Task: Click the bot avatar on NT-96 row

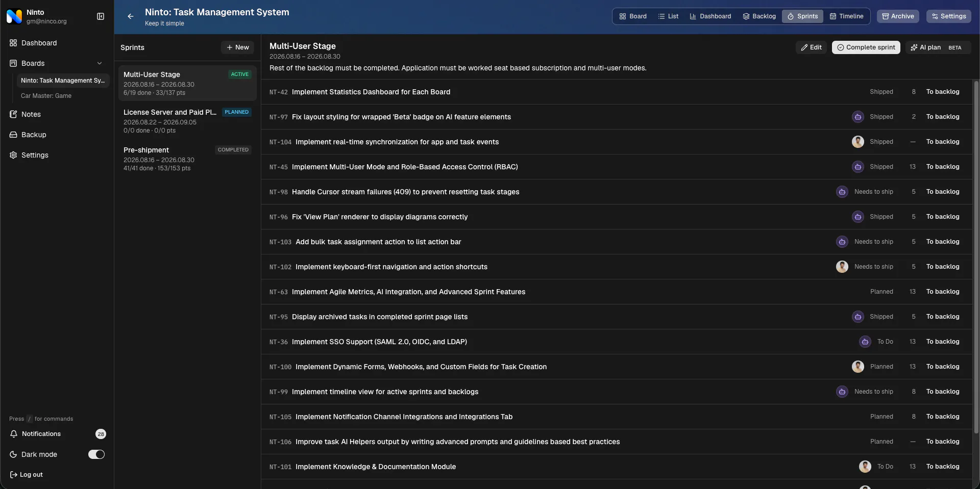Action: pos(858,217)
